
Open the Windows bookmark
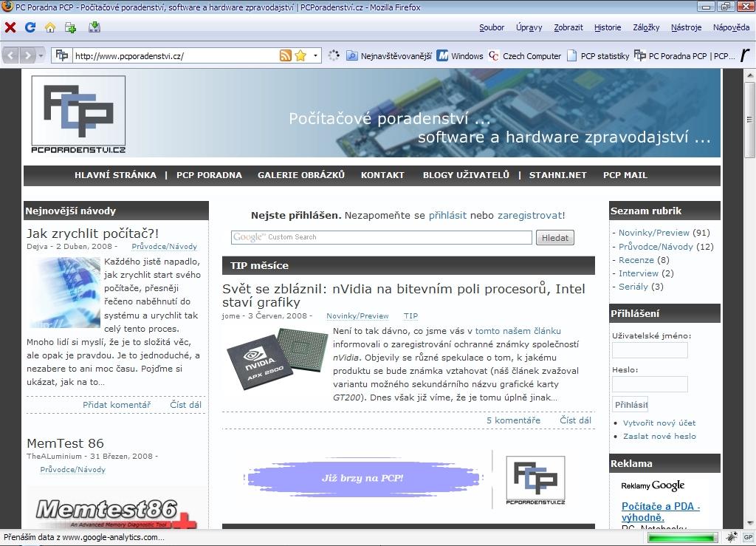460,56
